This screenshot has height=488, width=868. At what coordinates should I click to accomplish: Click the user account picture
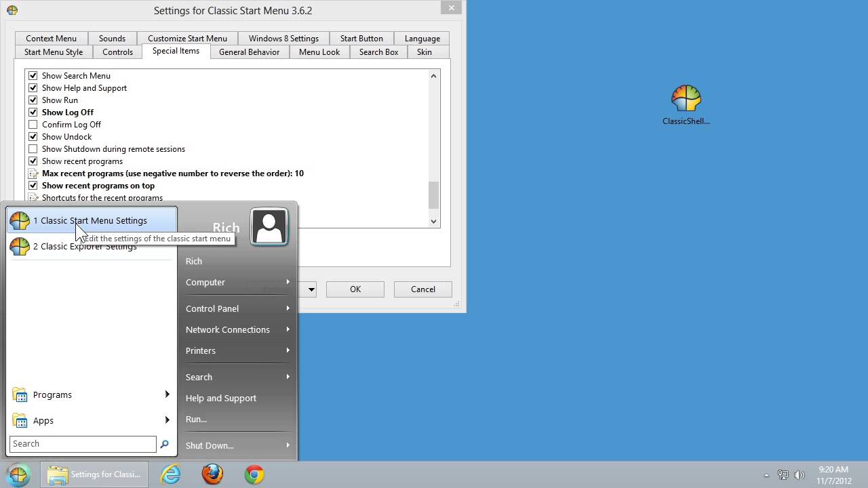pos(269,226)
